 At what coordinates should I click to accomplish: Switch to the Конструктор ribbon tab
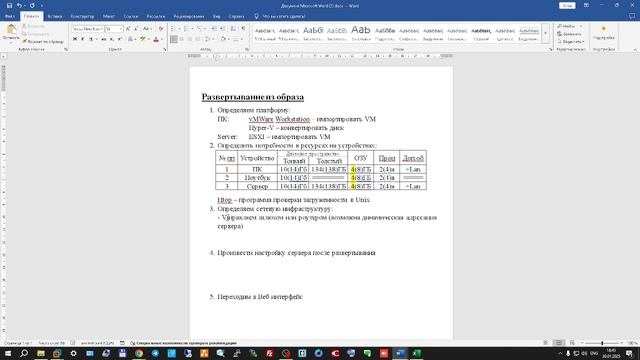click(82, 16)
